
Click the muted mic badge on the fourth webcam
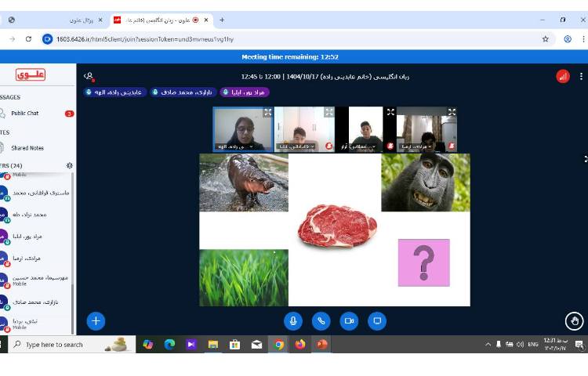pyautogui.click(x=452, y=146)
